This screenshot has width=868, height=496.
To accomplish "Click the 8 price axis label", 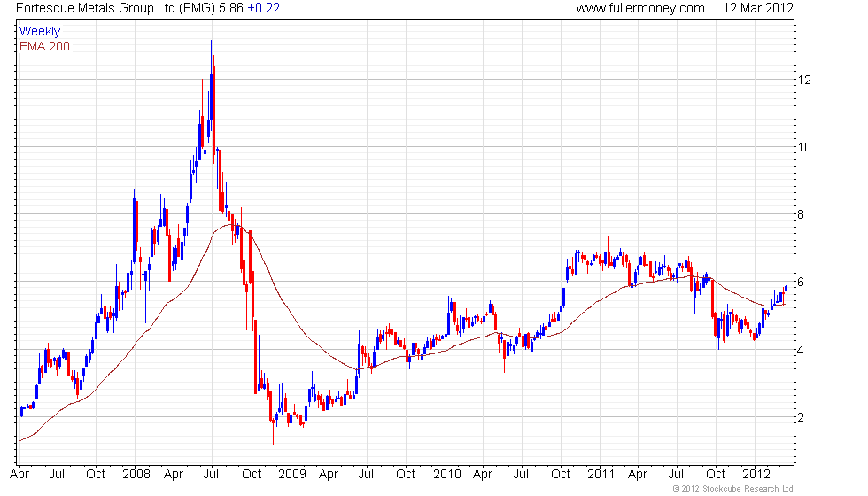I will 801,214.
